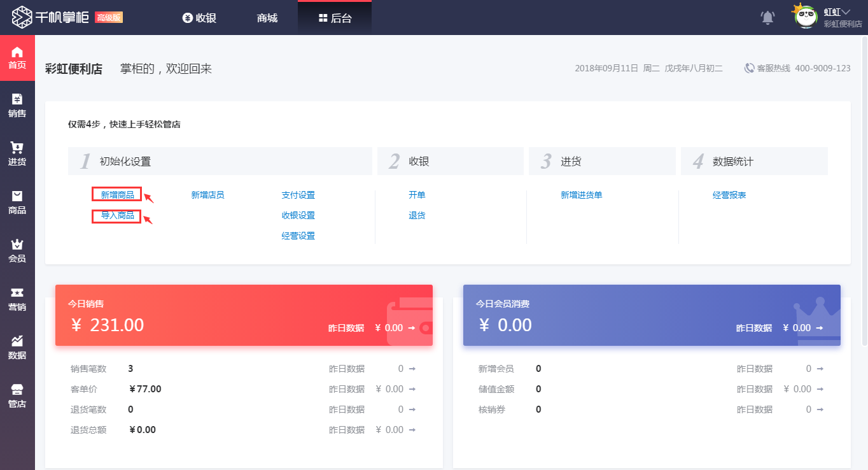This screenshot has width=868, height=470.
Task: Open the 进货 purchasing icon in sidebar
Action: pos(17,151)
